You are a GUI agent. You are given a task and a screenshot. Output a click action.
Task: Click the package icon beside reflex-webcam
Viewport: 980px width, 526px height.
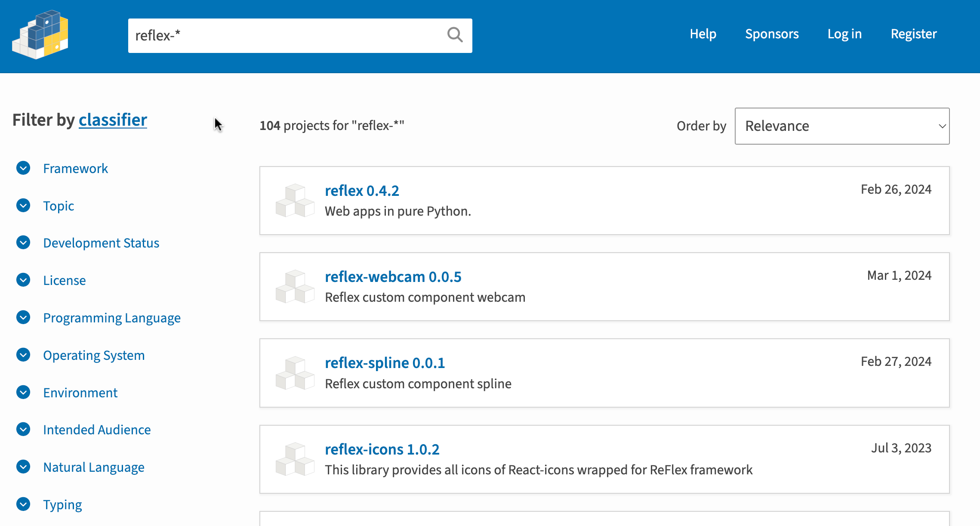pos(295,287)
